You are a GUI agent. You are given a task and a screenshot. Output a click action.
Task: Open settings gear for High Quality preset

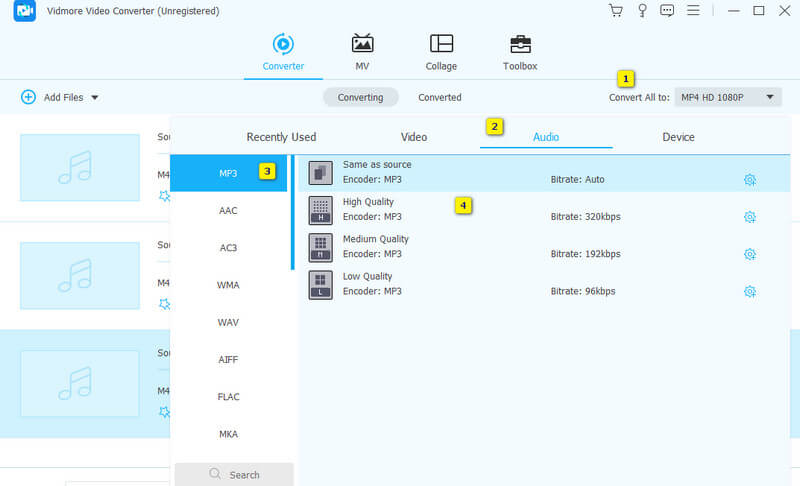pos(749,217)
